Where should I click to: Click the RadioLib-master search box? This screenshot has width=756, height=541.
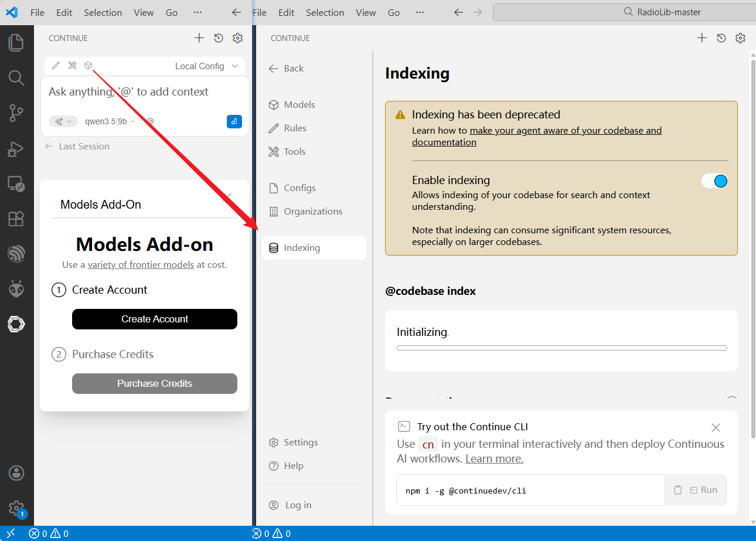click(624, 12)
